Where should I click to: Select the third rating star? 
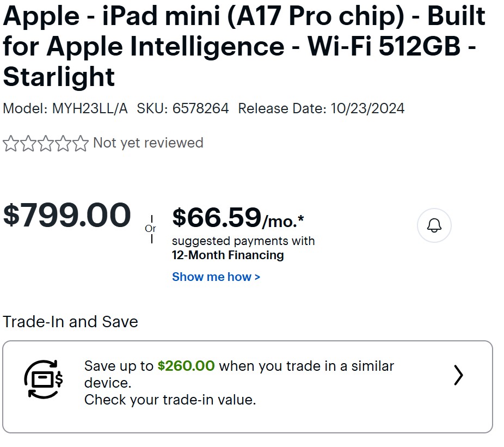(x=46, y=144)
